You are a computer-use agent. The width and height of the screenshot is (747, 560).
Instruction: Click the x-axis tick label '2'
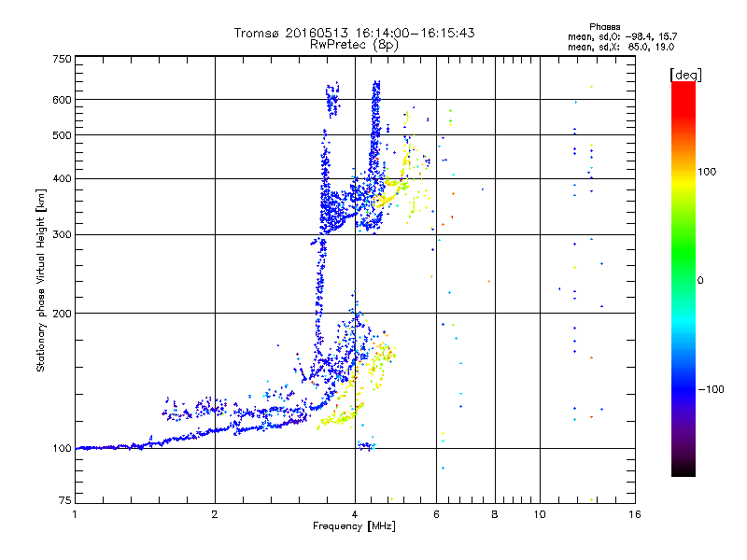[215, 514]
